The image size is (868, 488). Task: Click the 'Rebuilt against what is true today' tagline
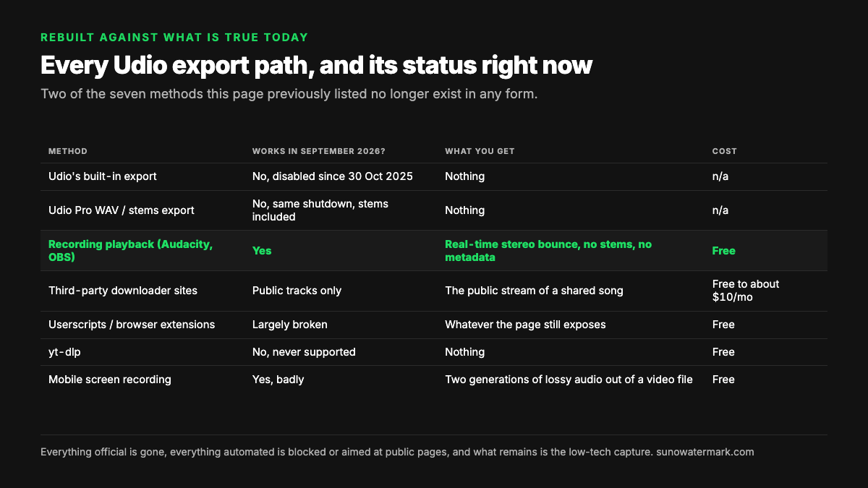(x=174, y=37)
